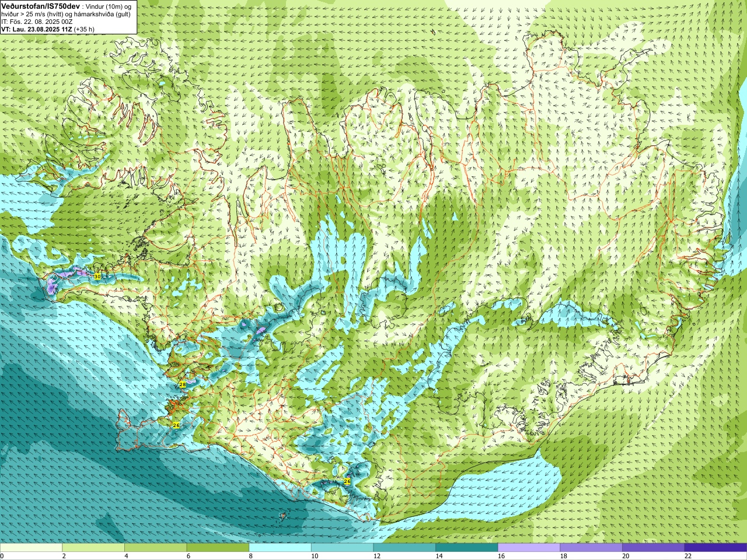
Task: Click the scale label '12' on the color bar
Action: (x=376, y=556)
